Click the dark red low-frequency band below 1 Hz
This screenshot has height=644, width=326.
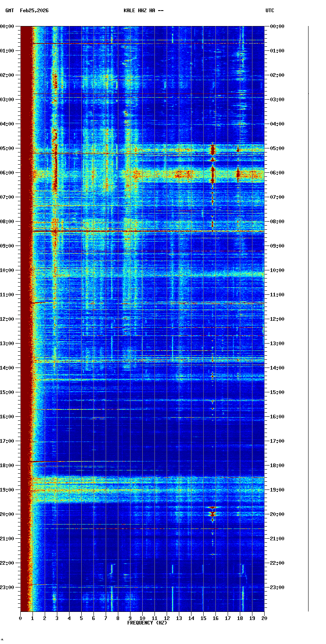(x=26, y=285)
